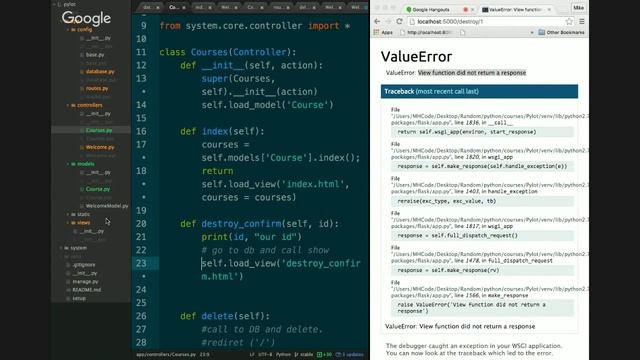Image resolution: width=640 pixels, height=360 pixels.
Task: Open the Mike profile button in Chrome
Action: pos(578,8)
